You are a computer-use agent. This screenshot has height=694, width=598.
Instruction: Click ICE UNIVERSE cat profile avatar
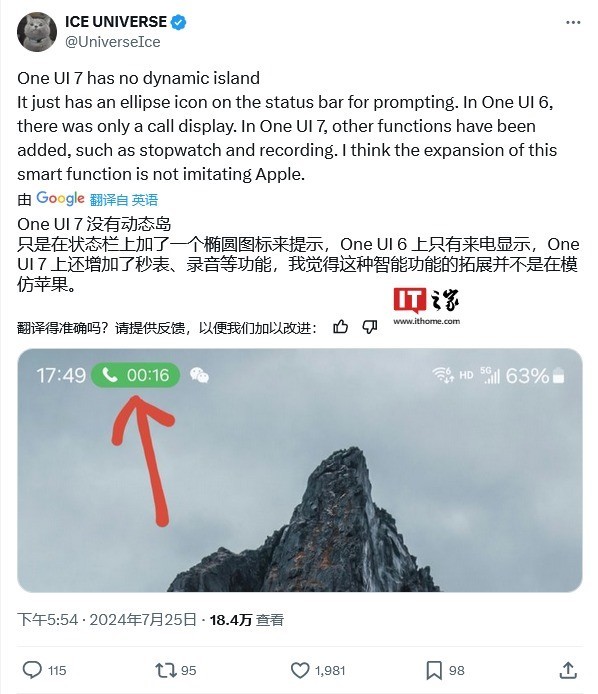[x=37, y=32]
